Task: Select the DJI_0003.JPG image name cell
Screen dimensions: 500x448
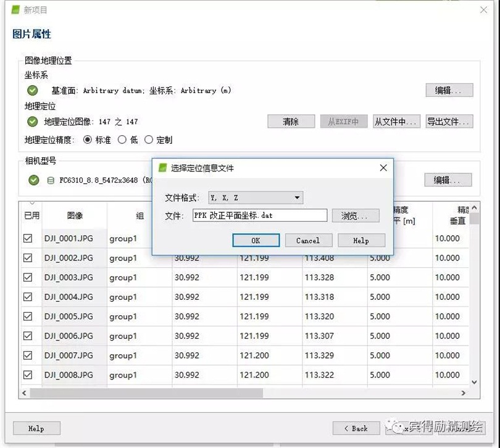Action: (x=74, y=278)
